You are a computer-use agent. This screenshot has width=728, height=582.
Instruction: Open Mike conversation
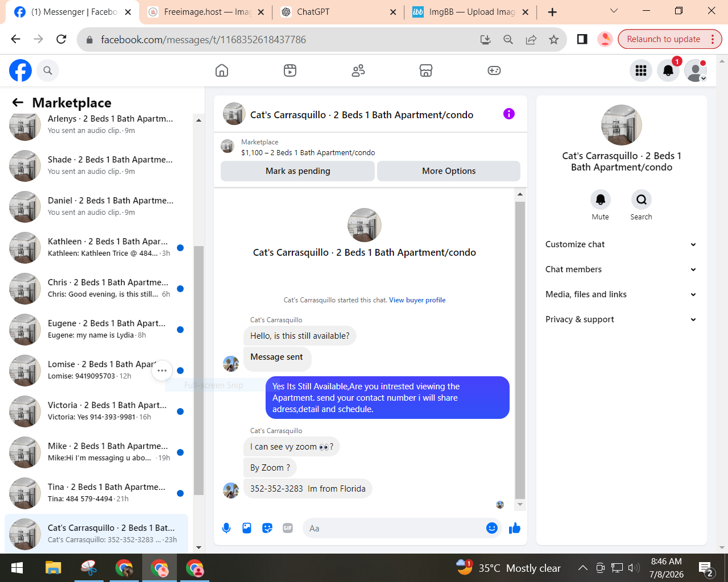[97, 452]
